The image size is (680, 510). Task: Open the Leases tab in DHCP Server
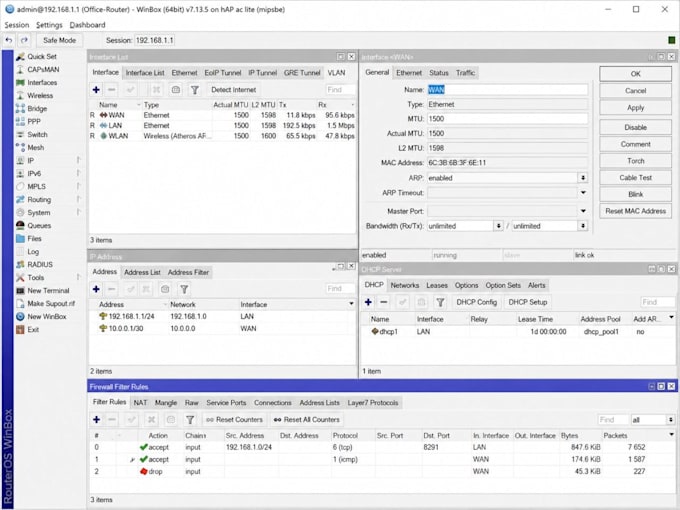point(437,285)
